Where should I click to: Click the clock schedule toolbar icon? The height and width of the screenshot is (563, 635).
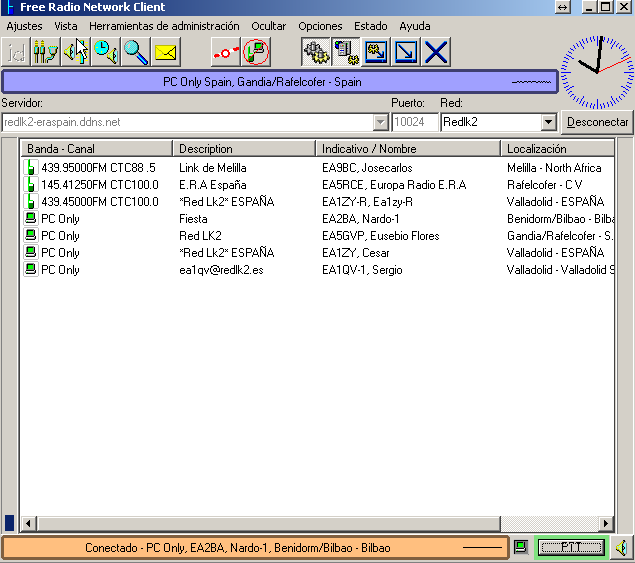(x=106, y=51)
